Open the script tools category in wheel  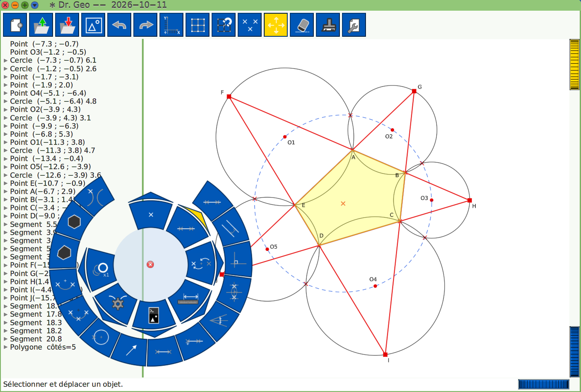click(154, 315)
